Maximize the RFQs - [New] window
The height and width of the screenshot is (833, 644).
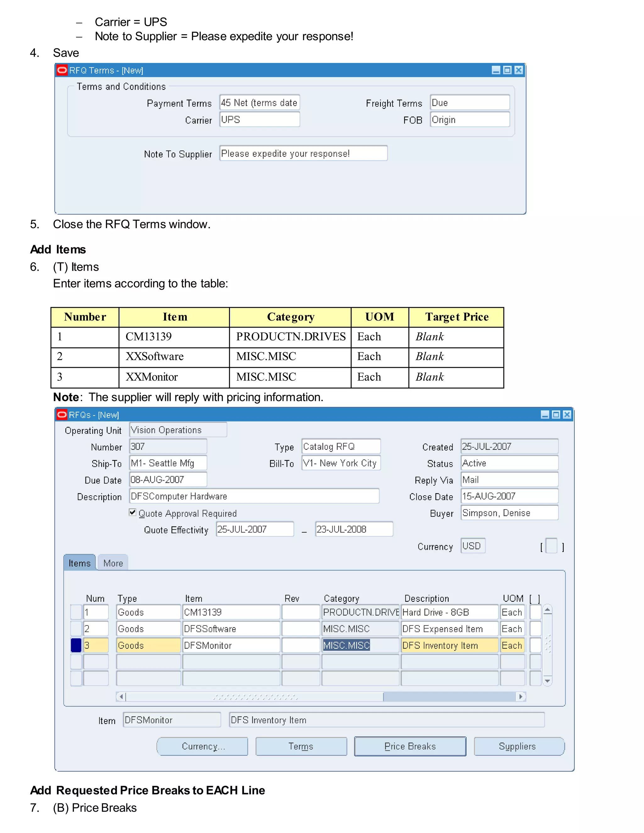556,415
